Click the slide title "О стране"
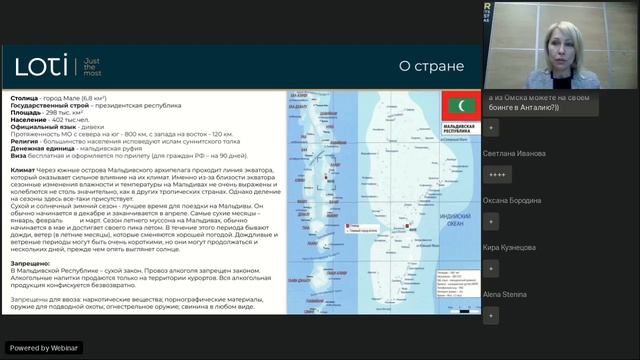640x360 pixels. pyautogui.click(x=431, y=66)
